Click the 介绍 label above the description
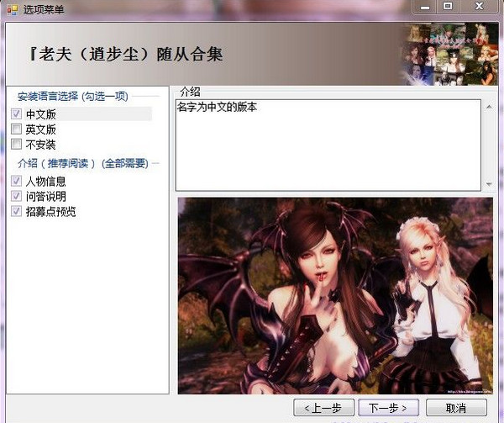This screenshot has width=504, height=423. (x=191, y=92)
